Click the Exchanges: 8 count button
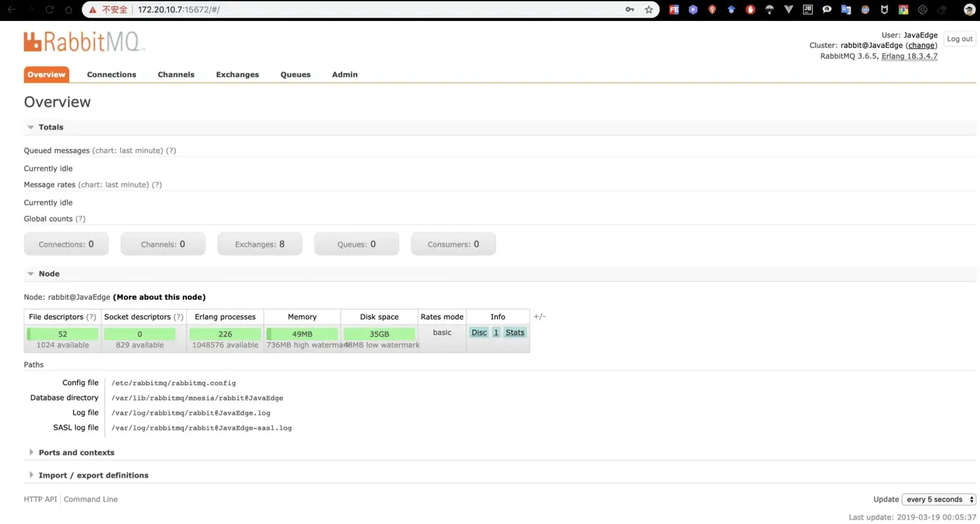This screenshot has width=980, height=524. (x=260, y=244)
